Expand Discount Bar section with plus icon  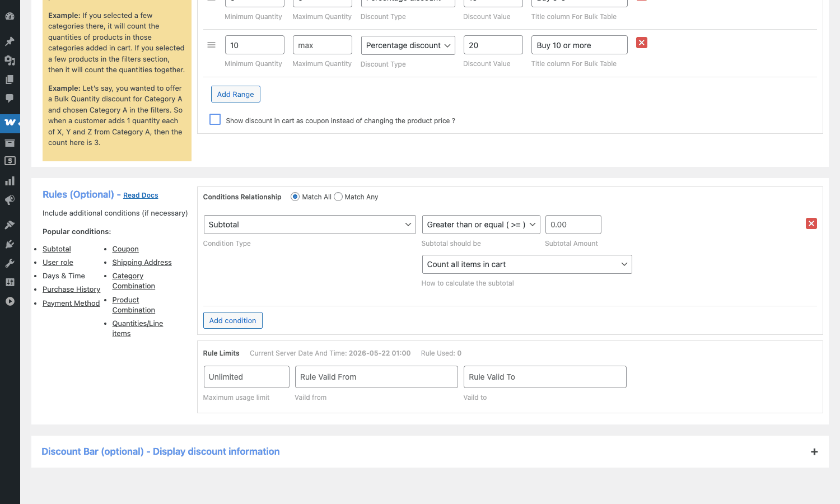coord(814,452)
